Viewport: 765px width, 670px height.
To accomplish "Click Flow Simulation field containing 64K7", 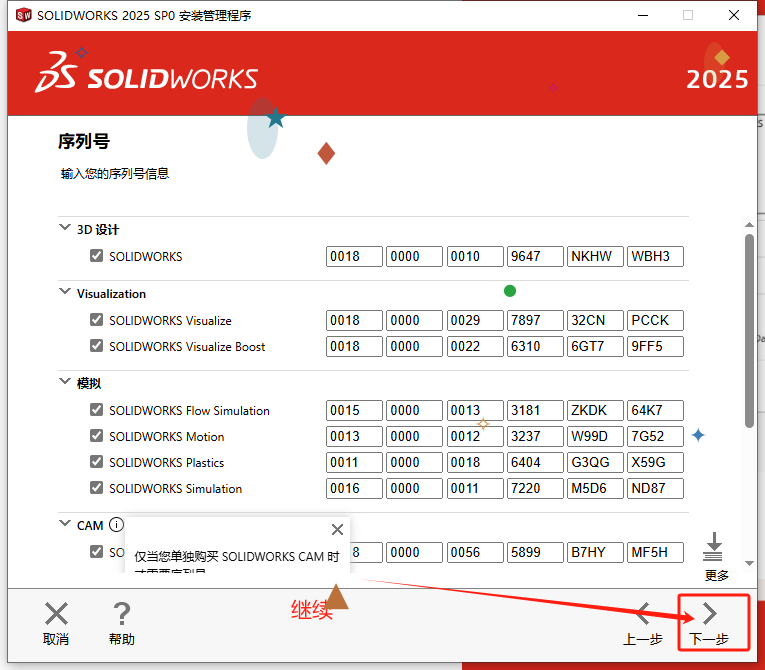I will coord(655,410).
